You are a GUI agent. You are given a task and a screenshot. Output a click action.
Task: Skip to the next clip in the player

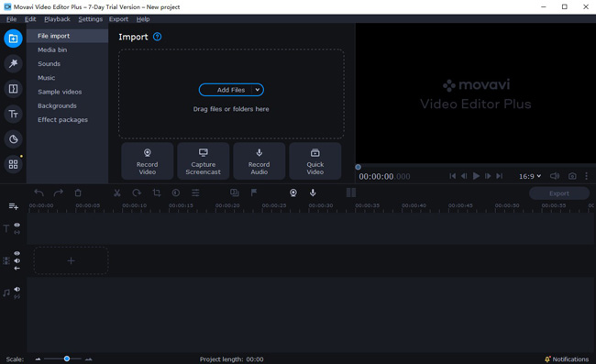(500, 176)
